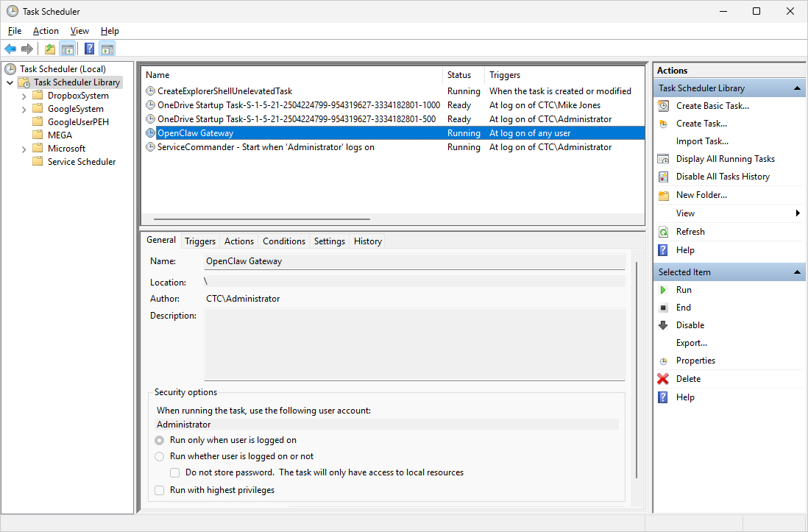Image resolution: width=808 pixels, height=532 pixels.
Task: Select Run whether user is logged on or not
Action: coord(160,456)
